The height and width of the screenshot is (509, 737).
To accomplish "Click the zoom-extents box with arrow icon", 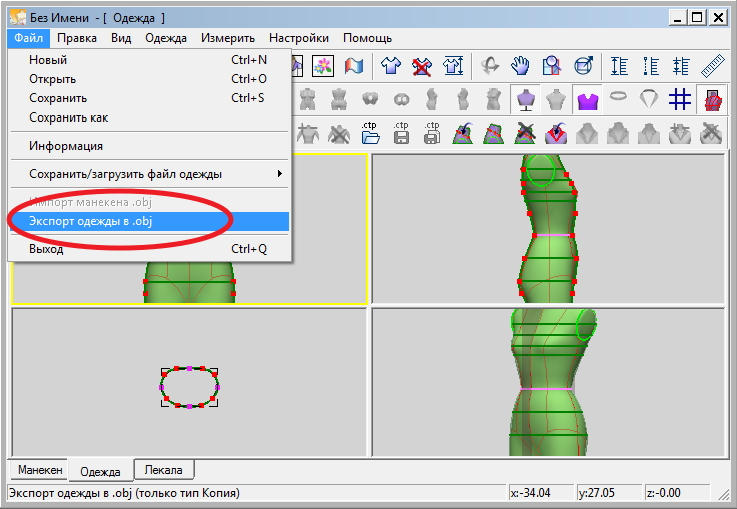I will (x=583, y=66).
